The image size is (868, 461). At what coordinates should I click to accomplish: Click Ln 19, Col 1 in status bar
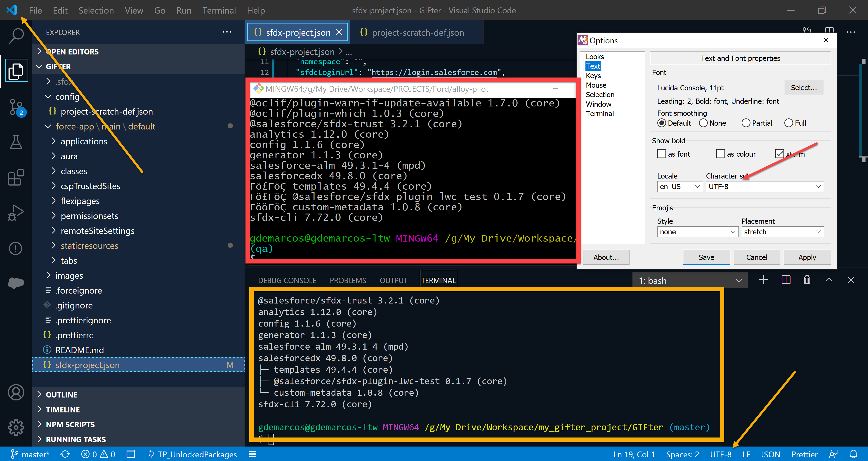tap(634, 454)
